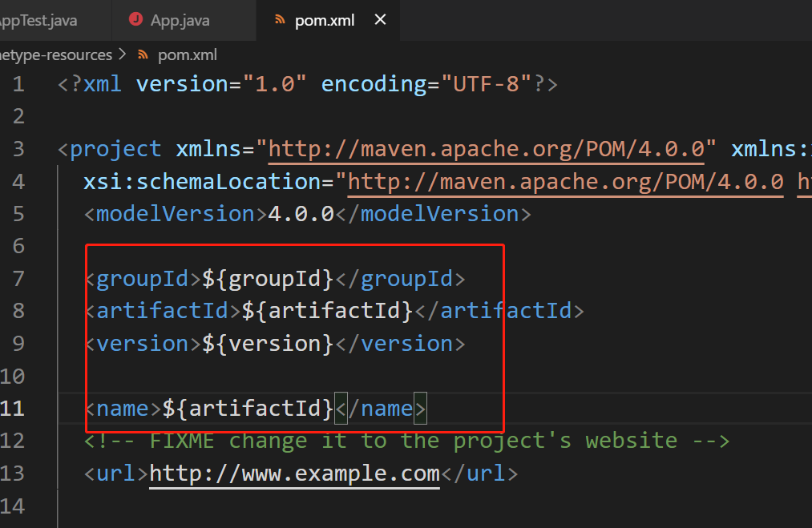
Task: Place cursor on modelVersion 4.0.0 value
Action: tap(301, 214)
